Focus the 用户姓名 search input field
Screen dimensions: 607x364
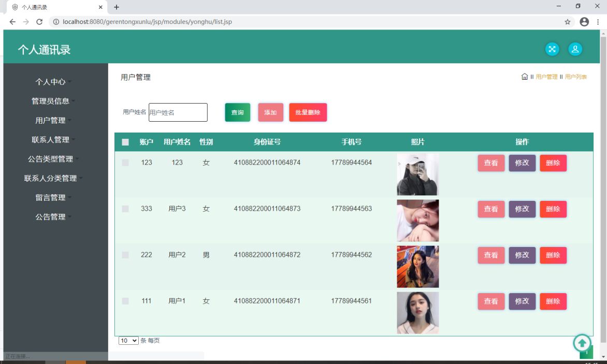178,112
